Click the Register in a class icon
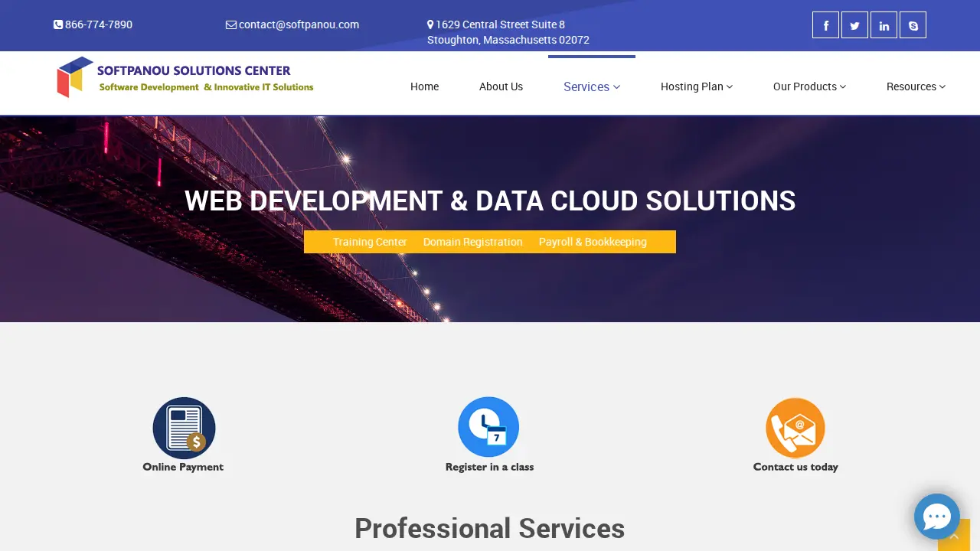Viewport: 980px width, 551px height. 489,435
